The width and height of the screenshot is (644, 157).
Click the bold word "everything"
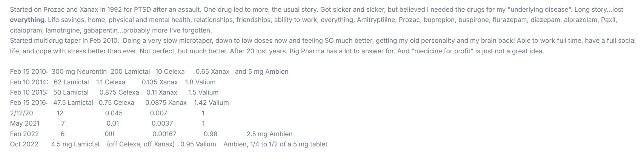tap(27, 20)
